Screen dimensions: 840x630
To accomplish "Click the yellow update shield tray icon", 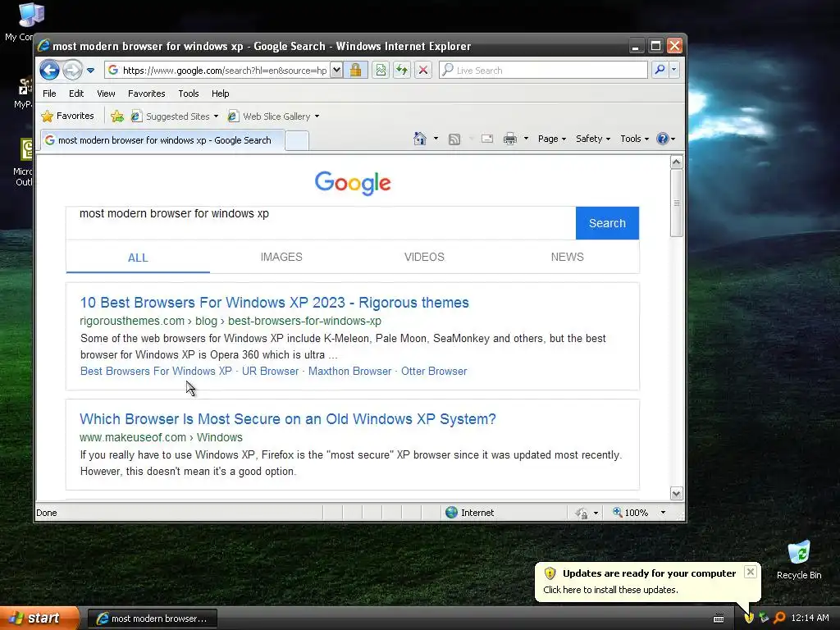I will tap(748, 618).
